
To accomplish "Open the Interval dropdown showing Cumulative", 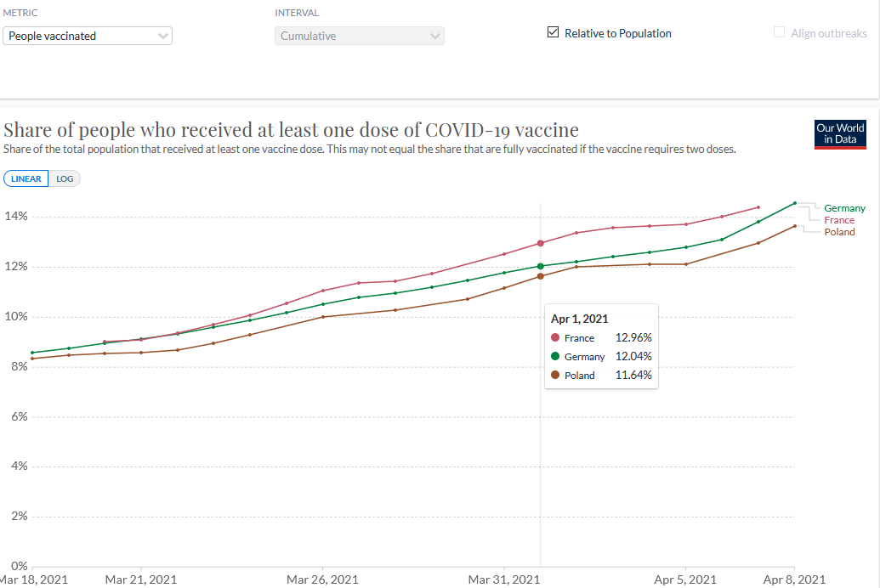I will coord(358,36).
